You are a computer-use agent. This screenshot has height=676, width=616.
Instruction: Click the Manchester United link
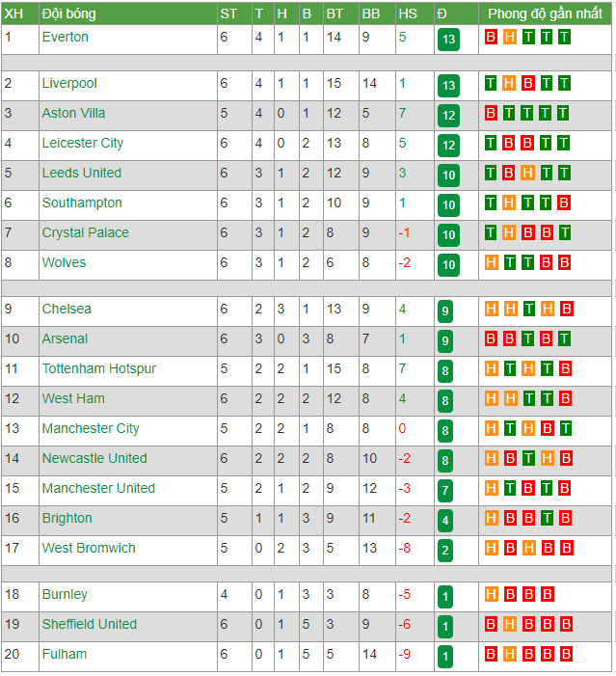click(x=98, y=488)
